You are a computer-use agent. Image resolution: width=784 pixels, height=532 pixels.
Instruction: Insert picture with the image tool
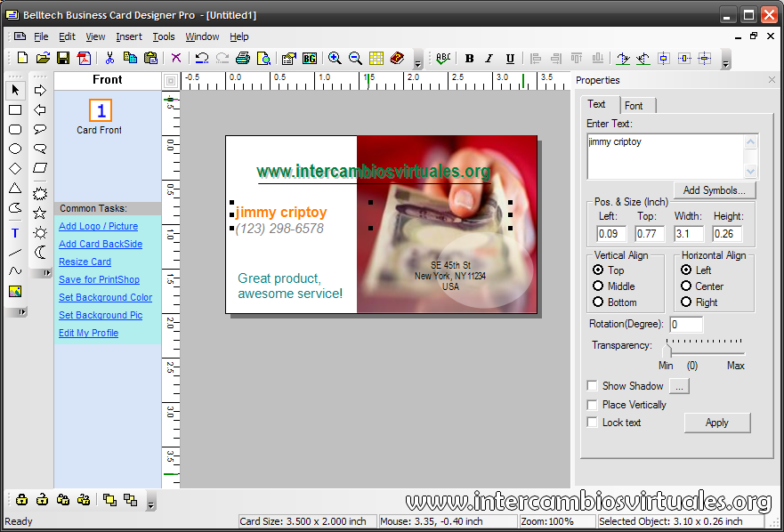coord(15,291)
